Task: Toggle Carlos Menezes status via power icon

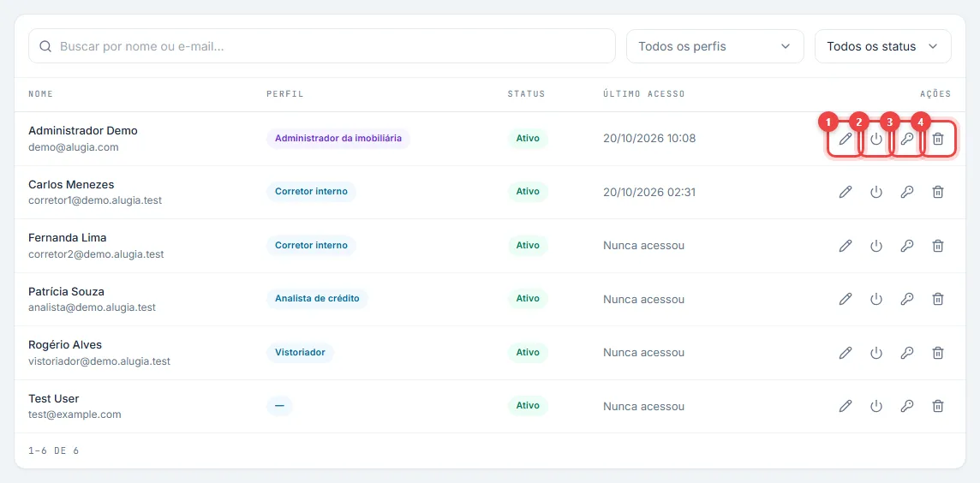Action: 876,192
